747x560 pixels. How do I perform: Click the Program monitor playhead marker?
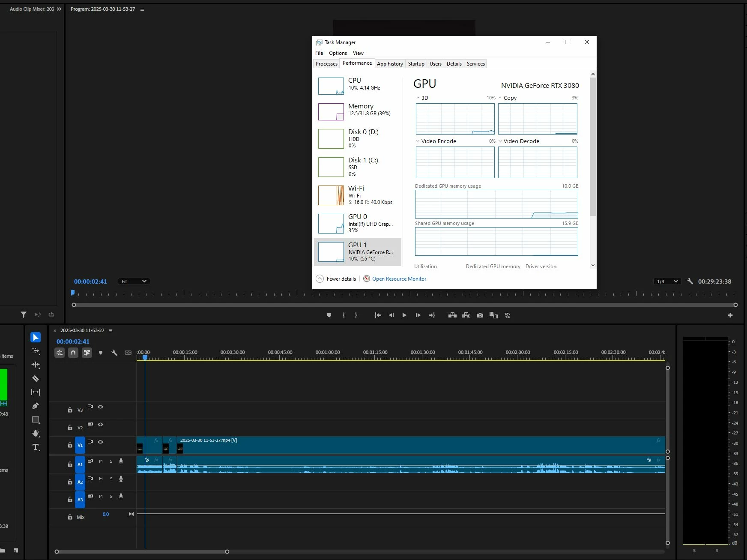[73, 293]
